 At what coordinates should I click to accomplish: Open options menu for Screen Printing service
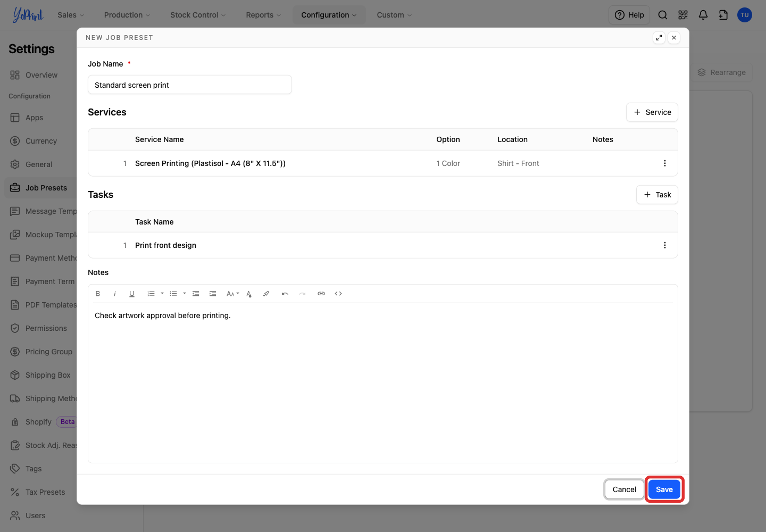pyautogui.click(x=665, y=163)
